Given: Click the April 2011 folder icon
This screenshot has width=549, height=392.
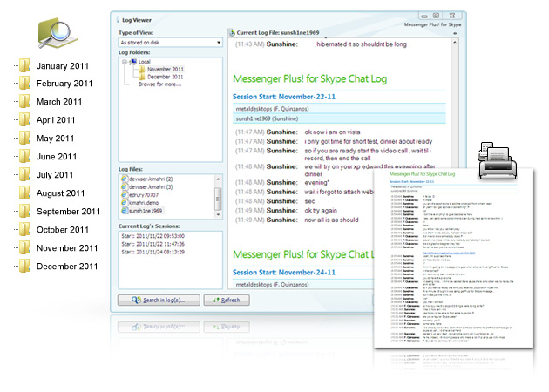Looking at the screenshot, I should (x=25, y=119).
